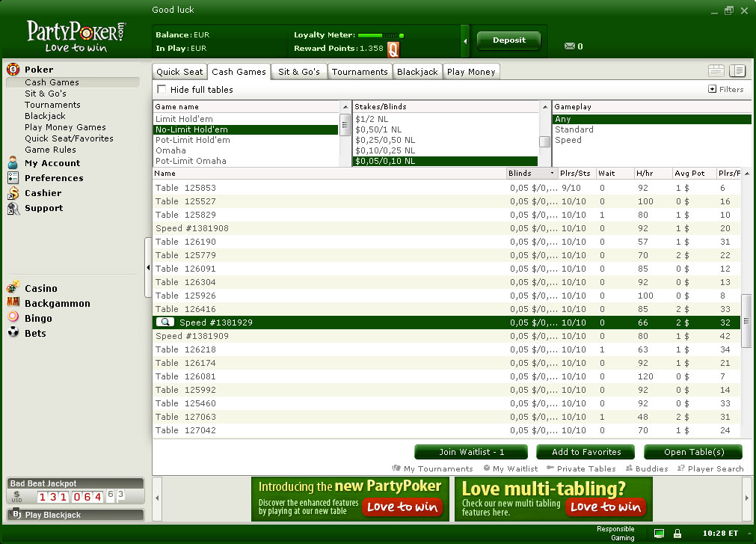Screen dimensions: 756x544
Task: Click the table list vertical scrollbar handle
Action: (746, 321)
